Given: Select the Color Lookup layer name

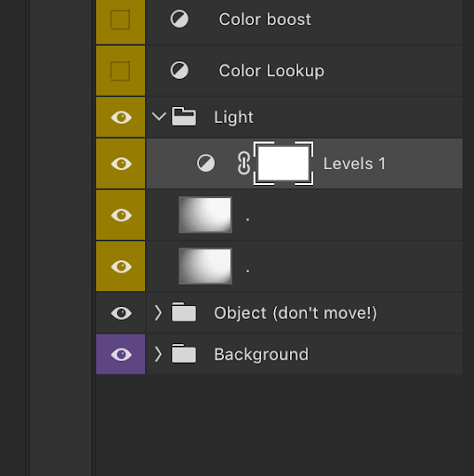Looking at the screenshot, I should [271, 71].
